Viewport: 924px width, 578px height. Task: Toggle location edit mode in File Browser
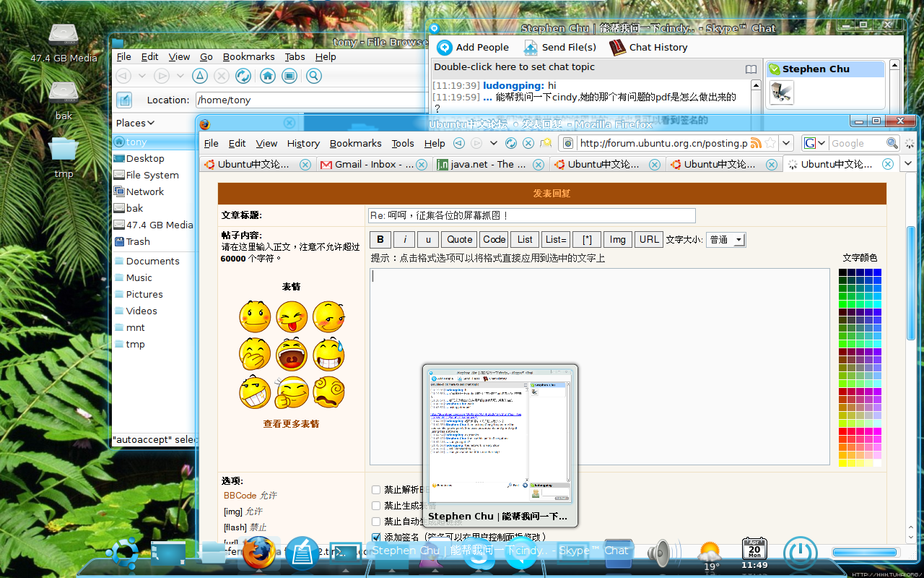click(x=124, y=100)
